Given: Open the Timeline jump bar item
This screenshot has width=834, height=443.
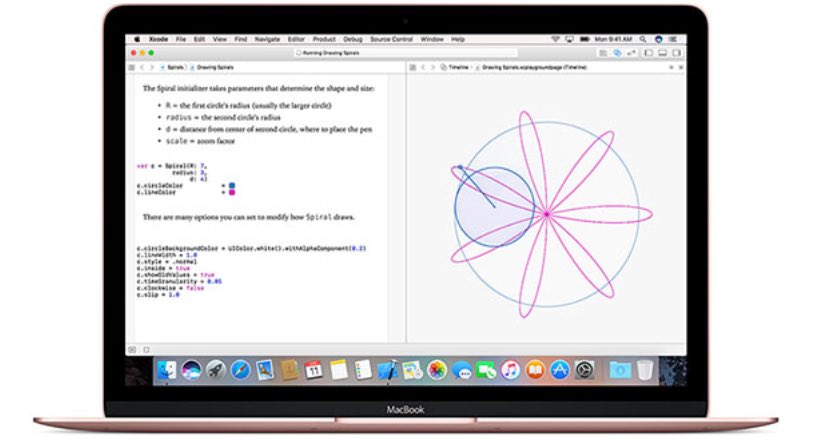Looking at the screenshot, I should (455, 68).
